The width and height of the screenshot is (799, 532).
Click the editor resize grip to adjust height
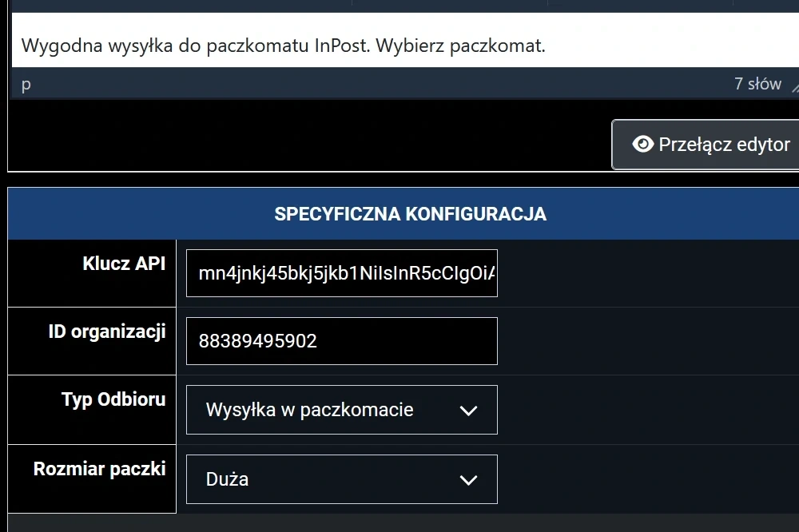click(x=793, y=86)
